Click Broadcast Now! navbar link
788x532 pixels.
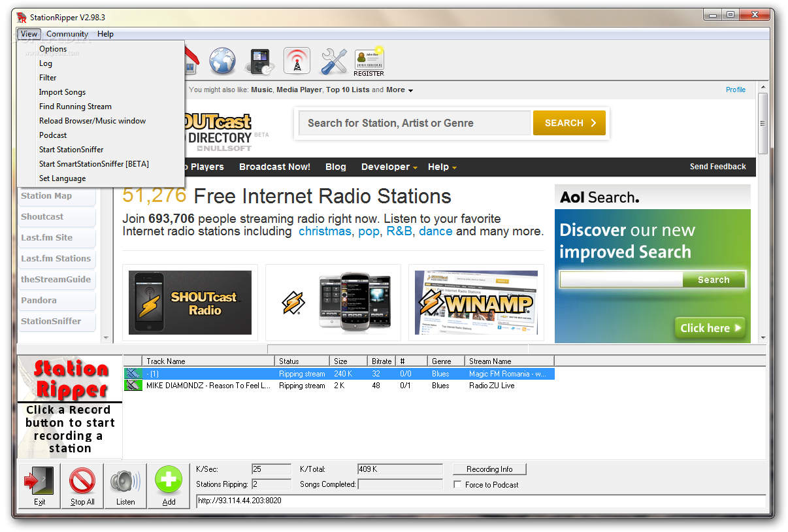click(x=274, y=167)
